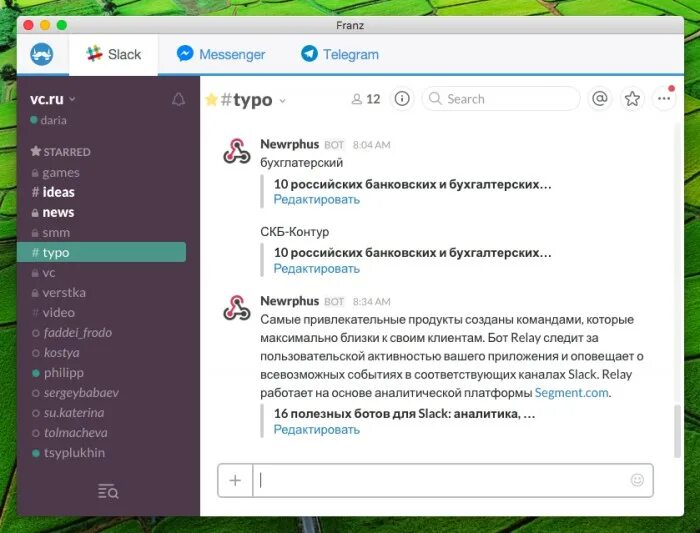Image resolution: width=700 pixels, height=533 pixels.
Task: Click the STARRED section header
Action: (60, 152)
